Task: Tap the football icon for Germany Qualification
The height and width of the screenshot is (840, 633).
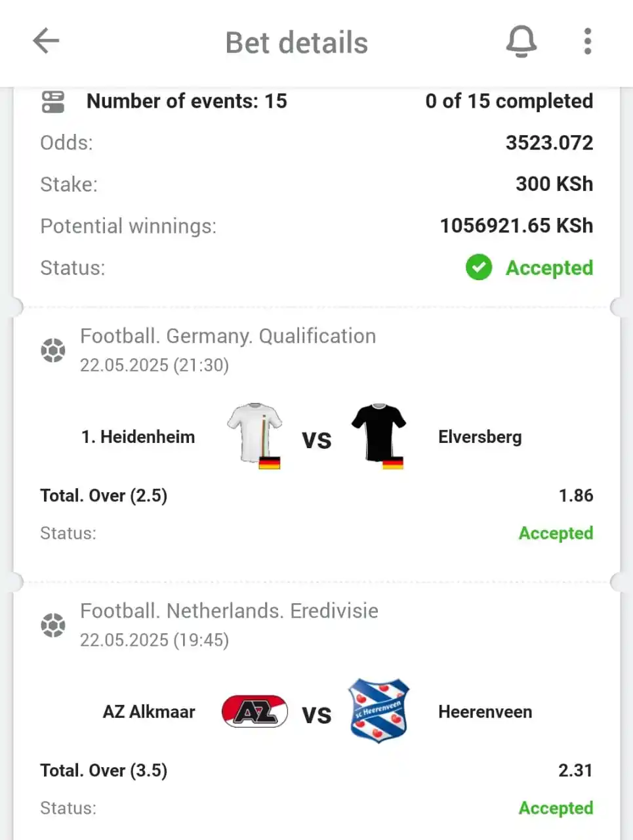Action: pyautogui.click(x=53, y=350)
